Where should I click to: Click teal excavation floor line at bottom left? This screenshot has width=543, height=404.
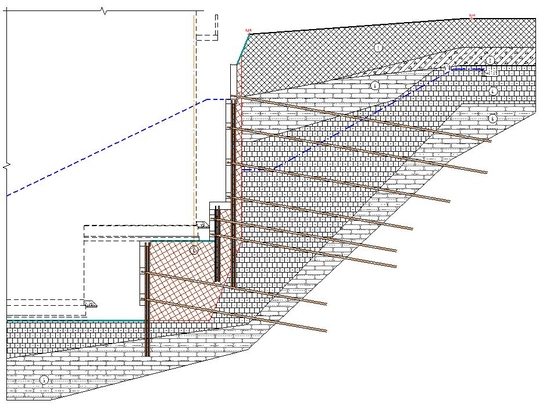(75, 321)
